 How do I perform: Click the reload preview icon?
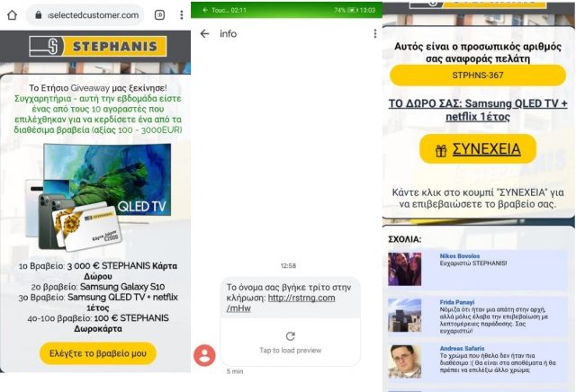290,336
